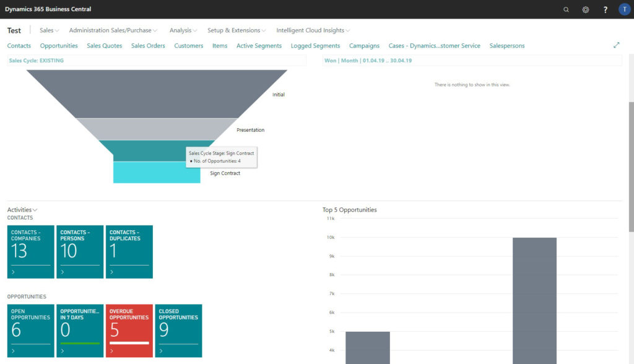Open Campaigns
Image resolution: width=634 pixels, height=364 pixels.
(x=364, y=46)
